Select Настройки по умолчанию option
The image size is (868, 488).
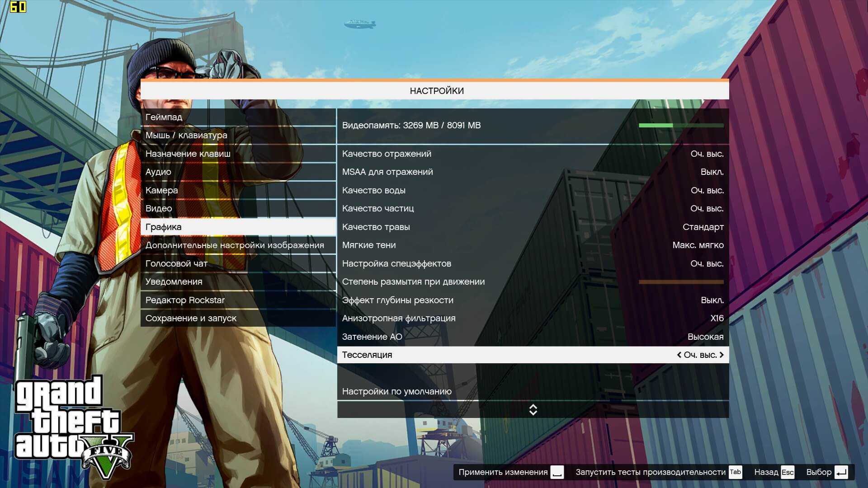pyautogui.click(x=396, y=392)
